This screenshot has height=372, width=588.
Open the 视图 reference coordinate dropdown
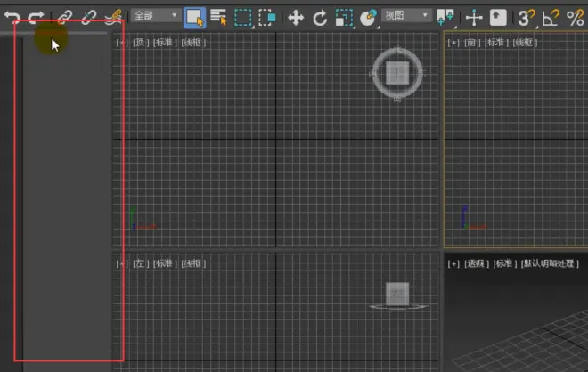pyautogui.click(x=405, y=16)
